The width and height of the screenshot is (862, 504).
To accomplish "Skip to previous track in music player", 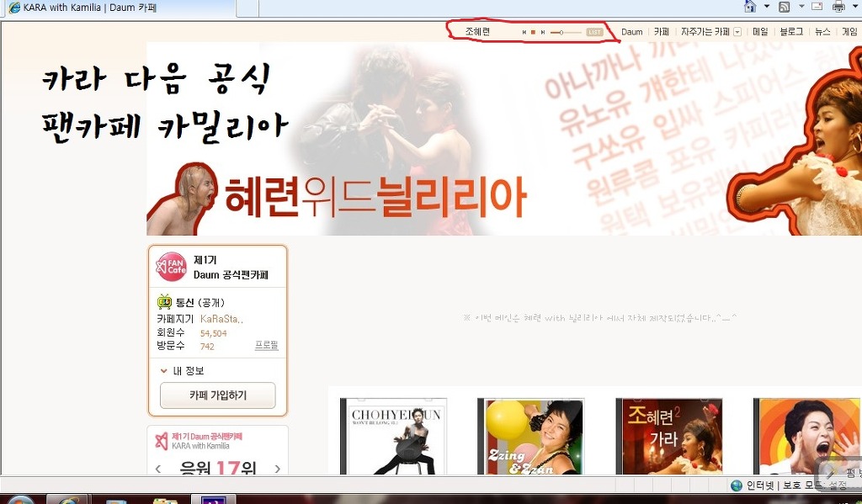I will click(x=524, y=33).
